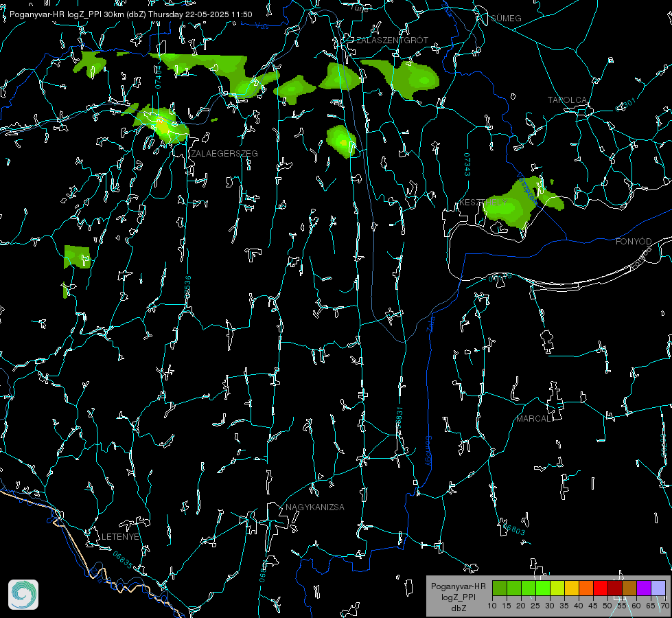The width and height of the screenshot is (672, 618).
Task: Click the swirl logo icon at bottom left
Action: [x=23, y=595]
